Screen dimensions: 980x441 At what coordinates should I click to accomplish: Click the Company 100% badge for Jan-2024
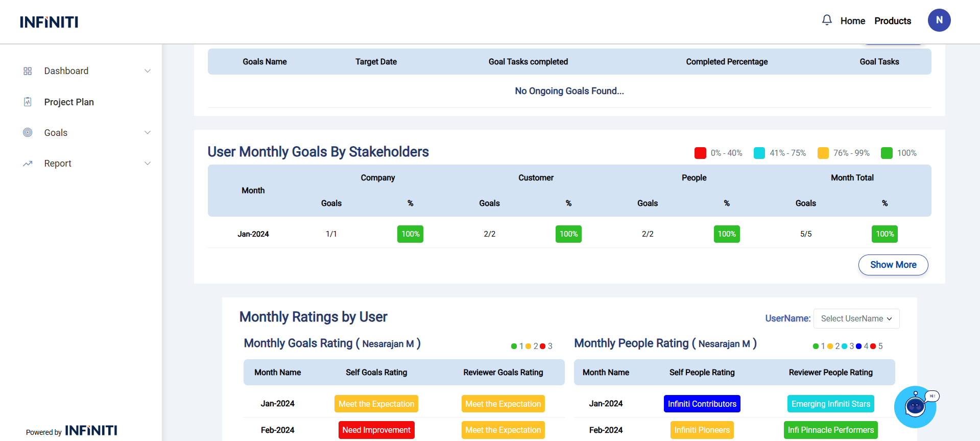(x=410, y=234)
